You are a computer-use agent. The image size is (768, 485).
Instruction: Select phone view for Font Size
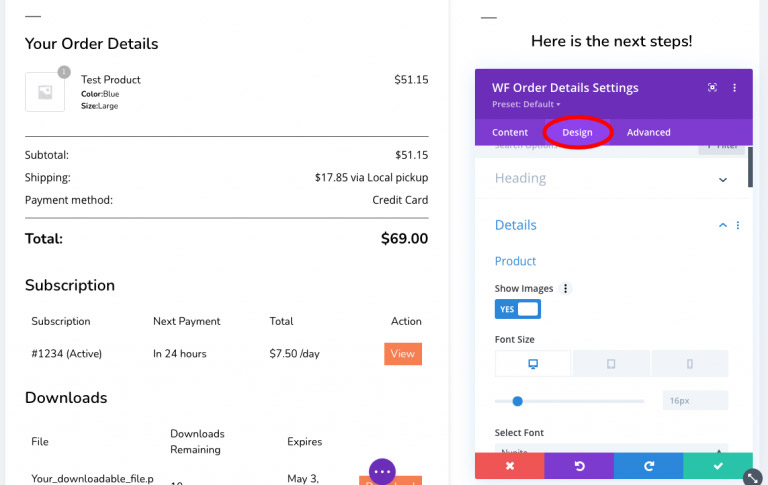[x=690, y=364]
